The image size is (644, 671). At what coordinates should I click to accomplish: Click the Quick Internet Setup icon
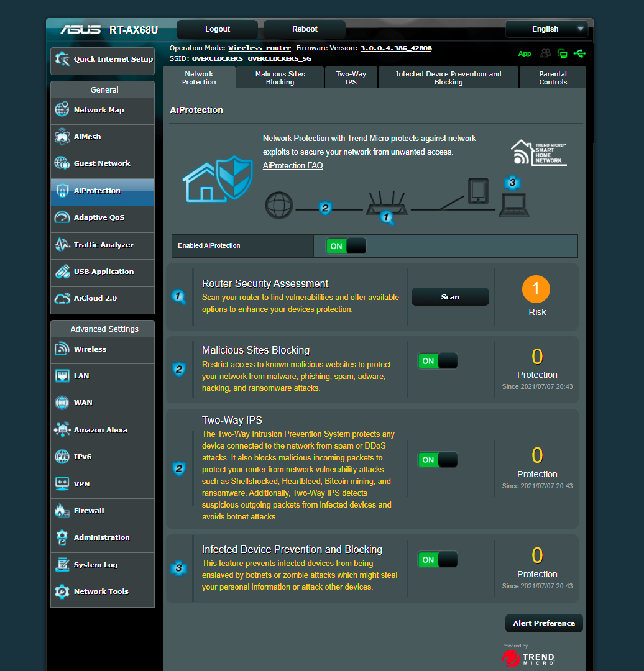point(62,59)
